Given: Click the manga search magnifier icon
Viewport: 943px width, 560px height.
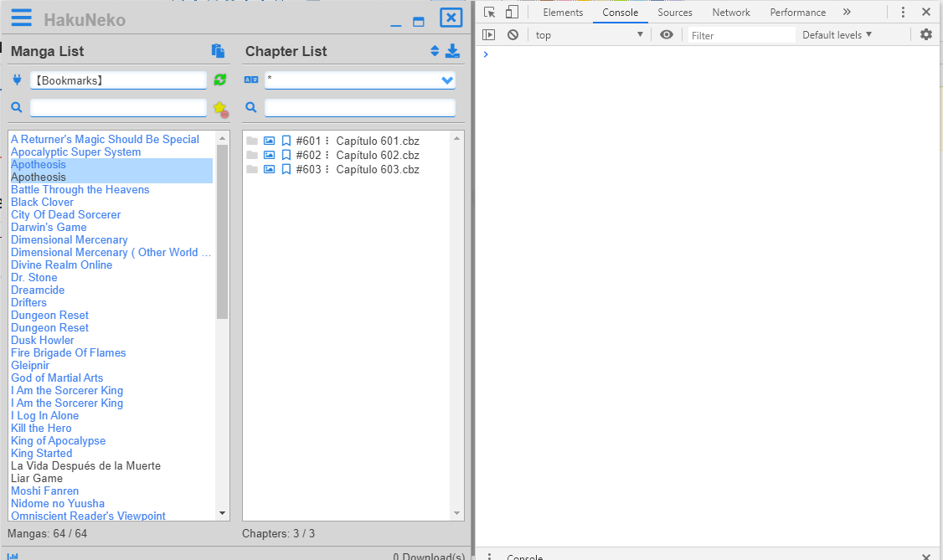Looking at the screenshot, I should (x=17, y=107).
